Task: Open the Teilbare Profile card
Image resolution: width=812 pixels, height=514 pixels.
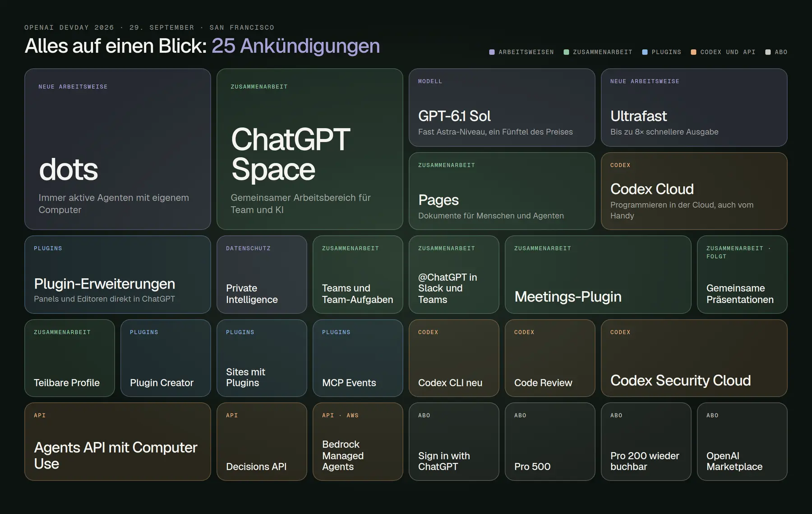Action: point(70,358)
